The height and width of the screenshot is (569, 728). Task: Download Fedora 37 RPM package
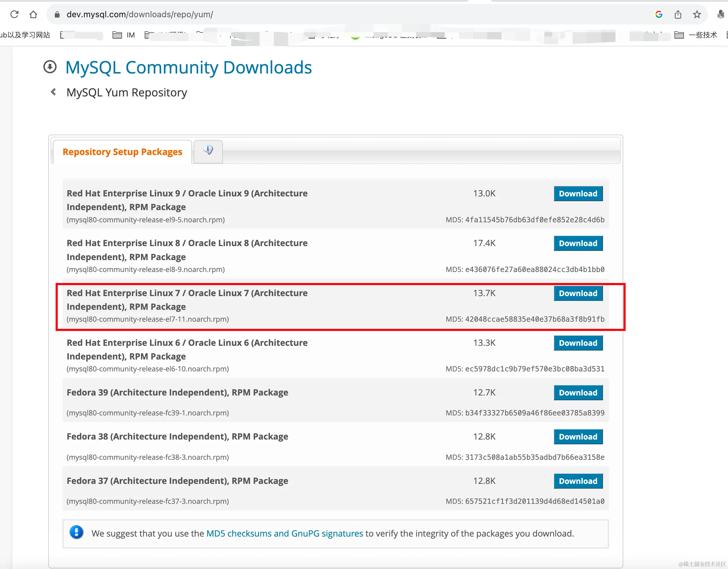click(x=578, y=481)
